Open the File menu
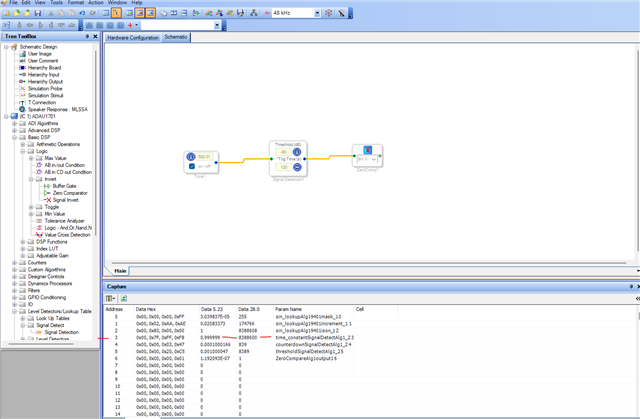The width and height of the screenshot is (640, 419). coord(13,2)
